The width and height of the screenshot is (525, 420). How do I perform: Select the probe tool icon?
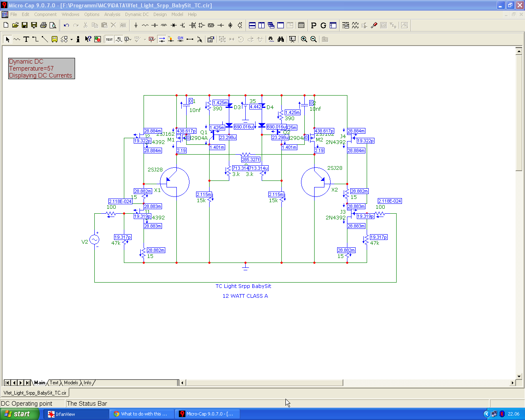coord(374,25)
